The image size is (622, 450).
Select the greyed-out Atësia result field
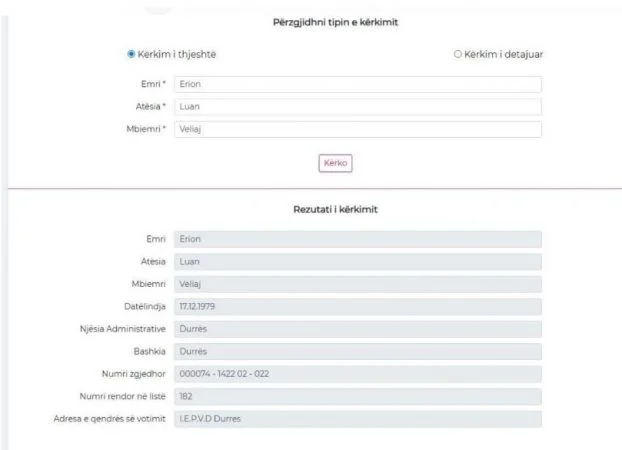(357, 262)
